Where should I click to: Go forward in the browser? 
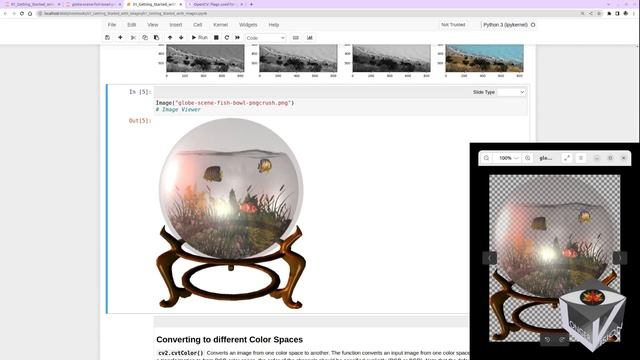pos(13,13)
